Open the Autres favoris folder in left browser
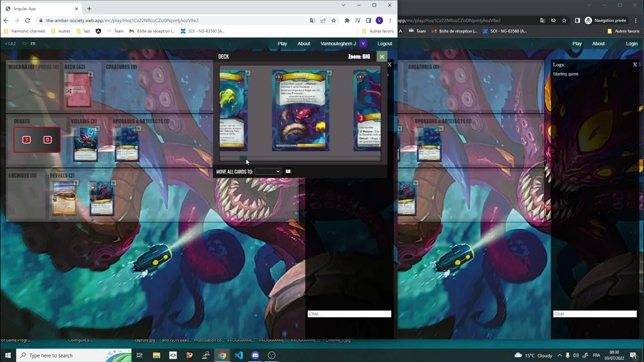 377,31
